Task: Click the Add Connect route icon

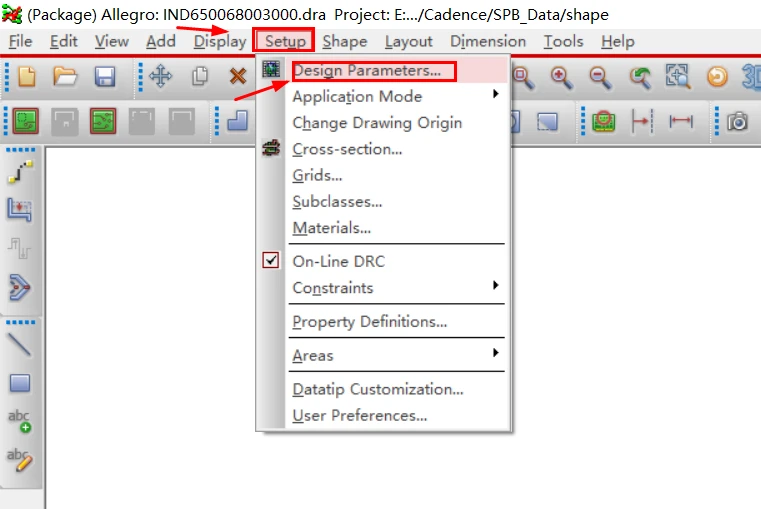Action: pyautogui.click(x=20, y=172)
